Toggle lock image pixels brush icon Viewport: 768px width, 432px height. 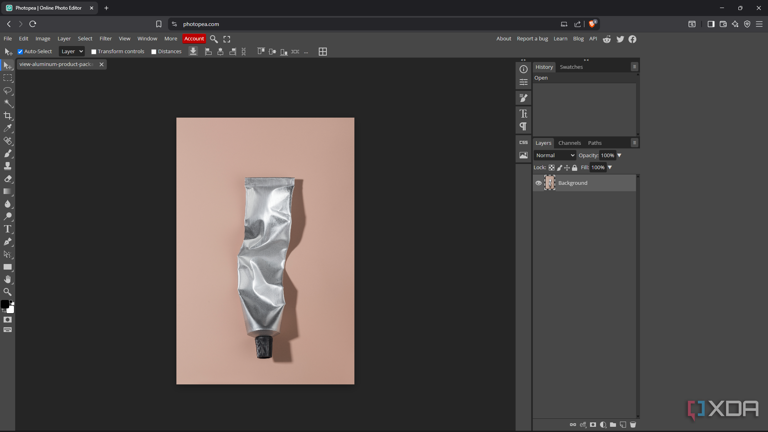[559, 168]
